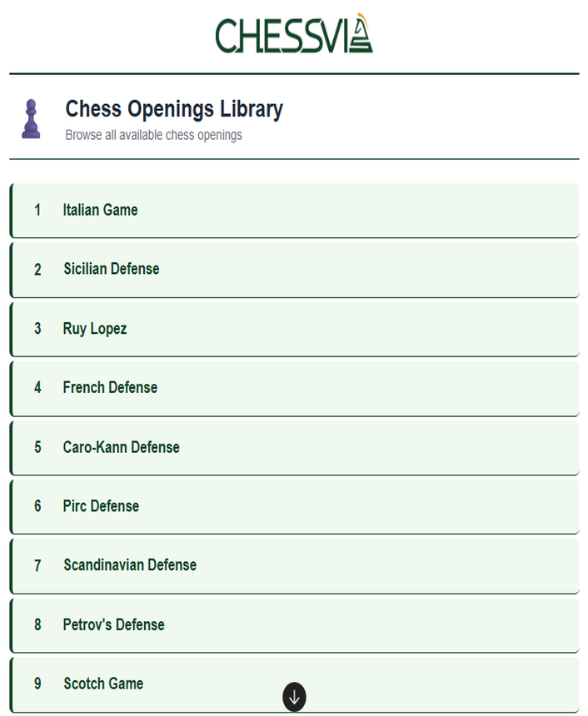
Task: Open the Scandinavian Defense entry
Action: pyautogui.click(x=130, y=565)
